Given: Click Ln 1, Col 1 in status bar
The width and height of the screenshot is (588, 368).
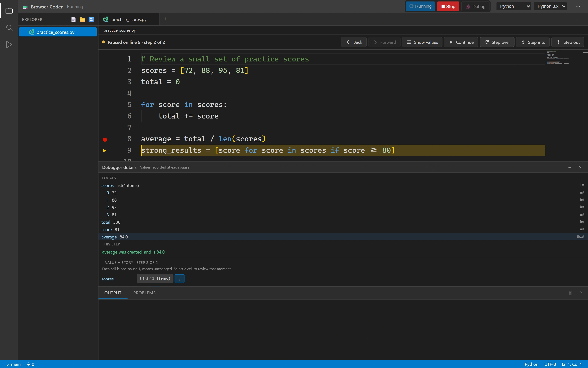Looking at the screenshot, I should pyautogui.click(x=572, y=364).
